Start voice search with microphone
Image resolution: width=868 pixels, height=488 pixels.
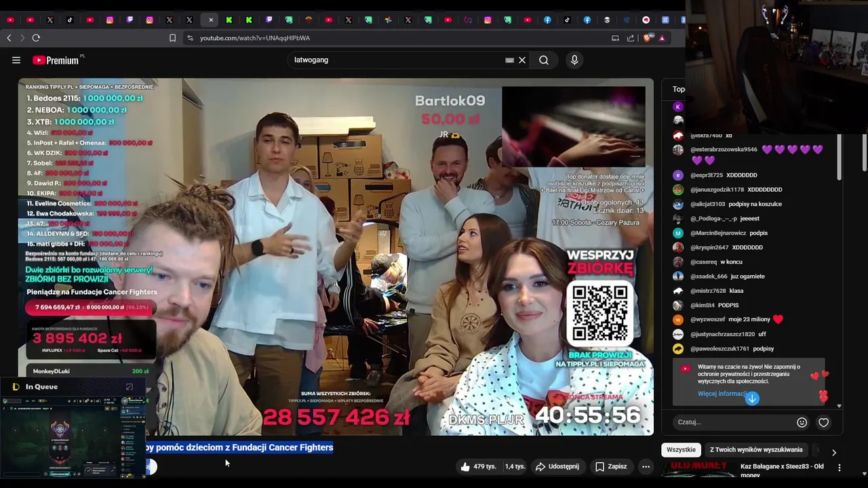(x=574, y=60)
